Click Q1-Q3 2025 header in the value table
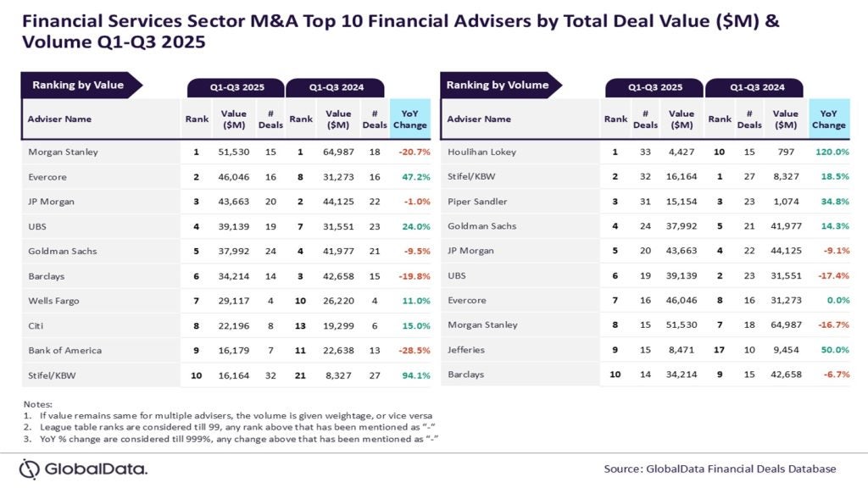 pos(237,87)
